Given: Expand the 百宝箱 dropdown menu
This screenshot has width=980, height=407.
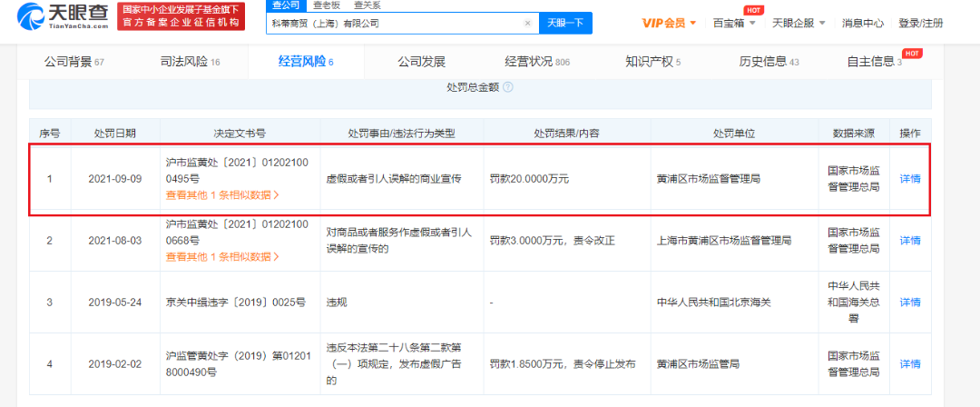Looking at the screenshot, I should tap(752, 24).
